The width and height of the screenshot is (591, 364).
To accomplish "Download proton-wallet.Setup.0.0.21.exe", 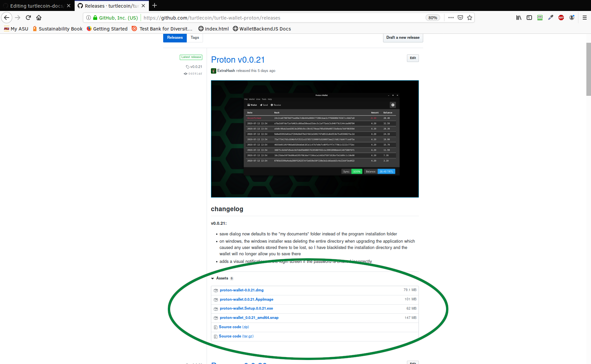I will 246,308.
